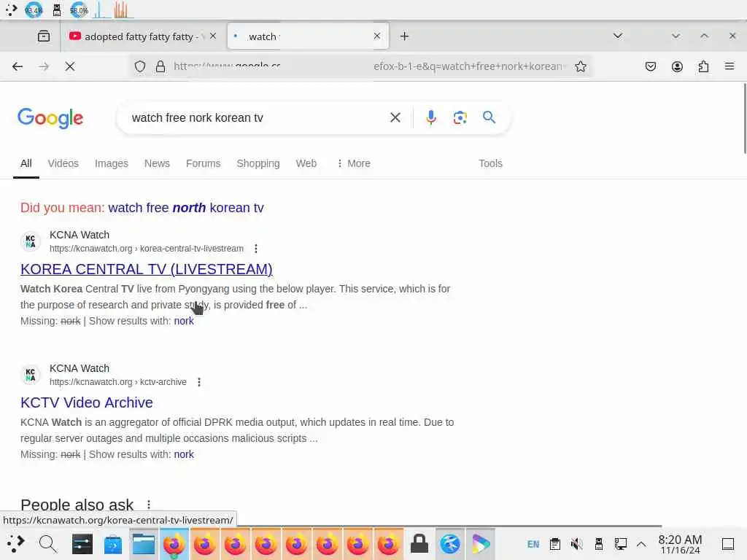Open the tracking protection shield icon
The height and width of the screenshot is (560, 747).
139,66
